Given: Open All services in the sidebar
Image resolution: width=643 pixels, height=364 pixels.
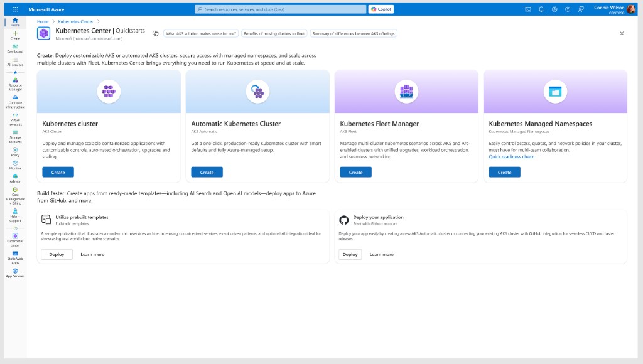Looking at the screenshot, I should click(15, 62).
